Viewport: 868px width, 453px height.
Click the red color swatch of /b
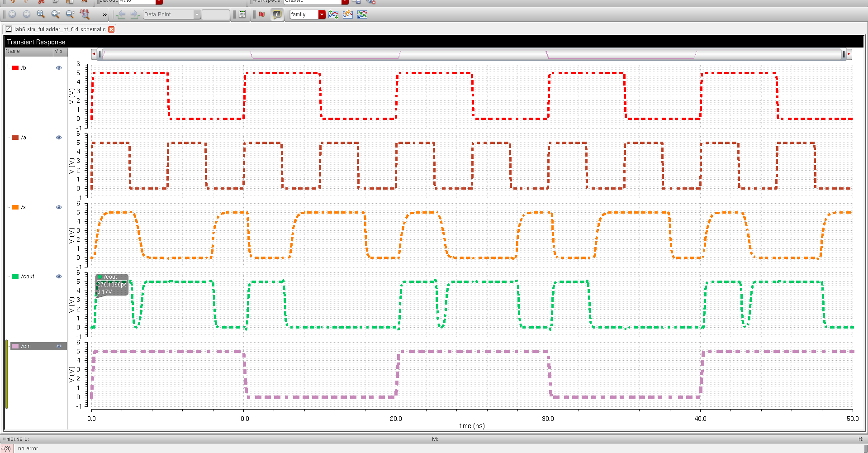coord(15,68)
